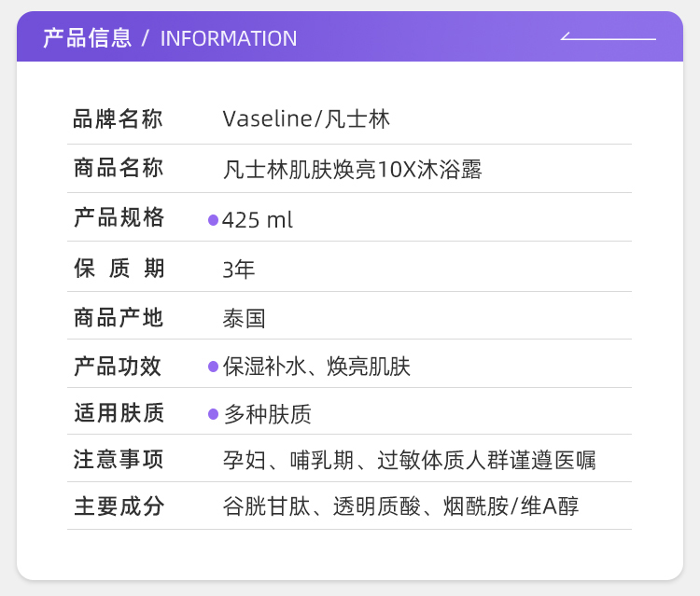Click the "3年" shelf life value
The width and height of the screenshot is (700, 596).
(239, 270)
